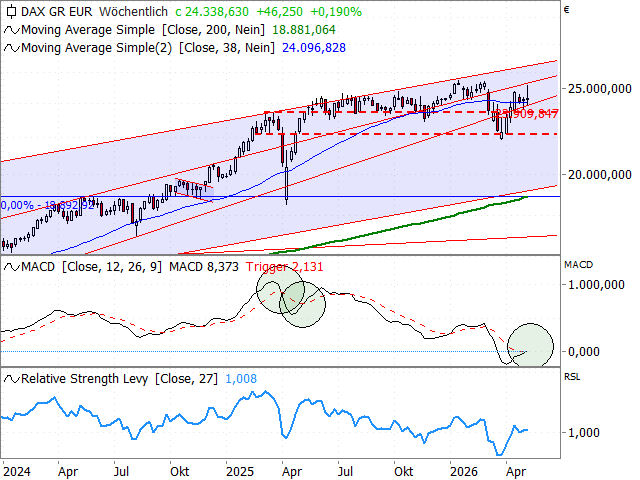Click the wave icon beside Moving Average Simple 200

11,30
